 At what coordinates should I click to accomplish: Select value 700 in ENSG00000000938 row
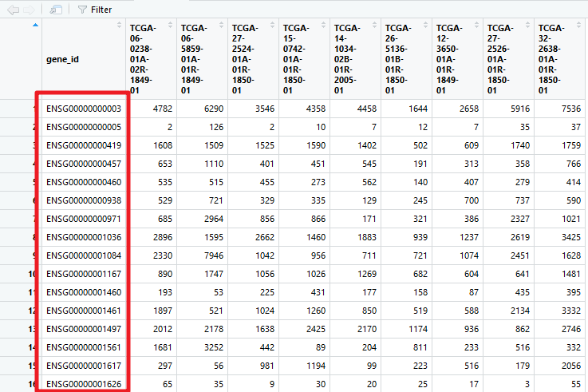(472, 200)
